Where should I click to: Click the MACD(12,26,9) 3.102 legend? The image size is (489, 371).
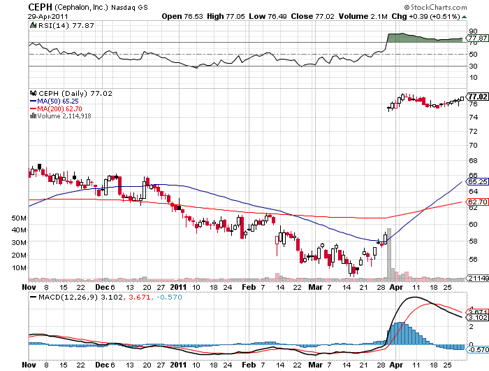coord(76,297)
